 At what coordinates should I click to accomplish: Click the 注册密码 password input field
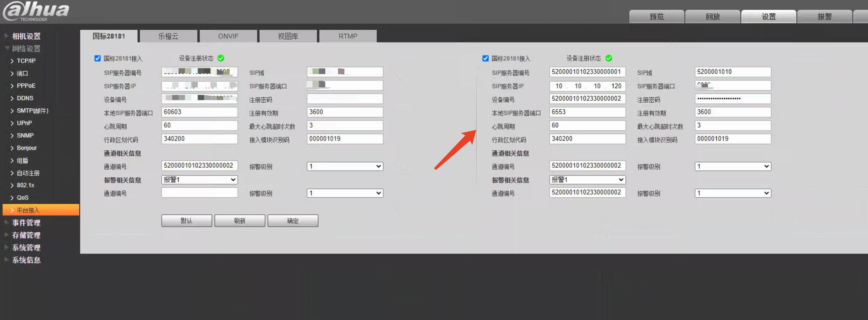[x=344, y=99]
